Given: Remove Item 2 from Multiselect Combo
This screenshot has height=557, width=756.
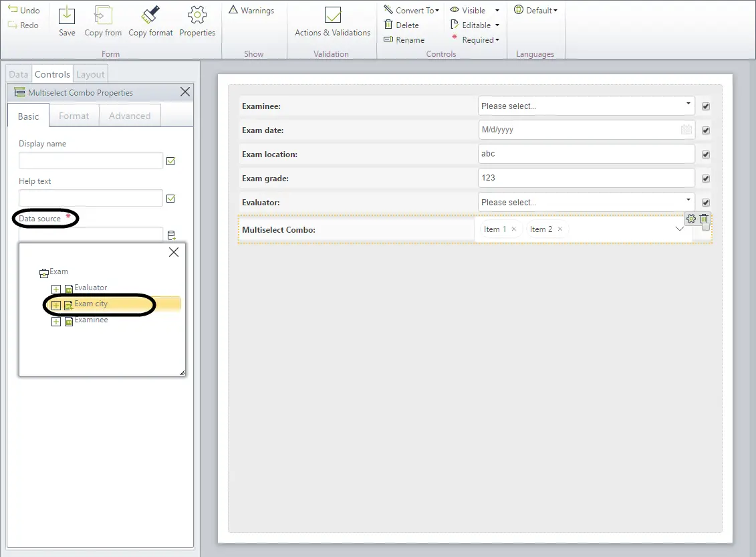Looking at the screenshot, I should coord(559,229).
